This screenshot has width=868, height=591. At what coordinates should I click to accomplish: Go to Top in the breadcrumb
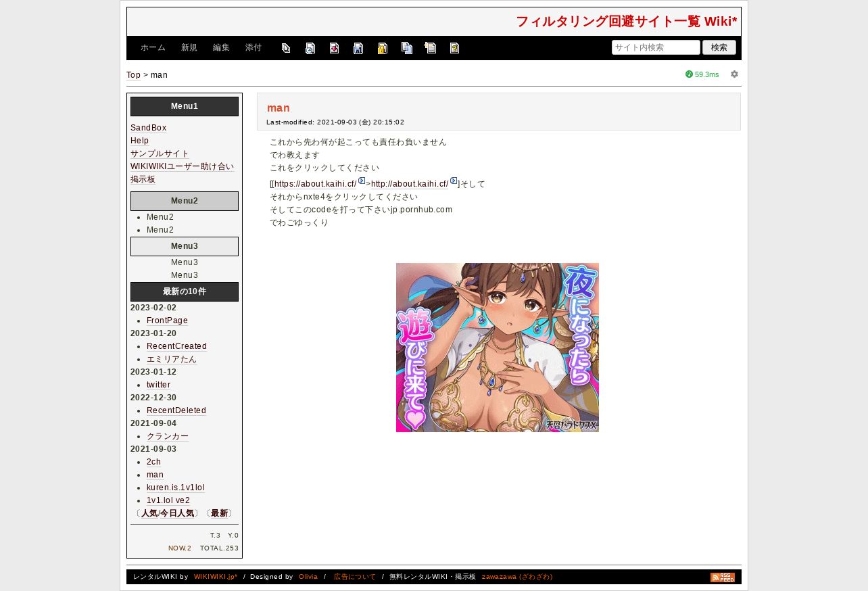point(133,75)
